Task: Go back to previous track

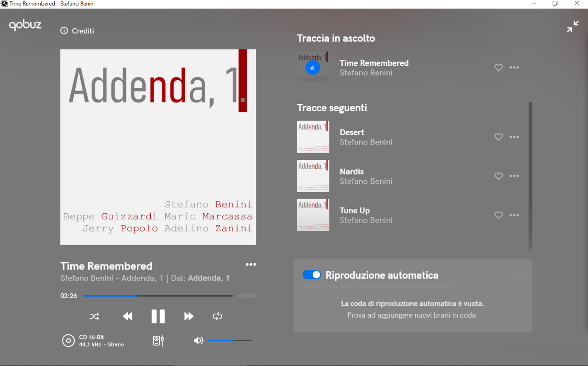Action: 127,316
